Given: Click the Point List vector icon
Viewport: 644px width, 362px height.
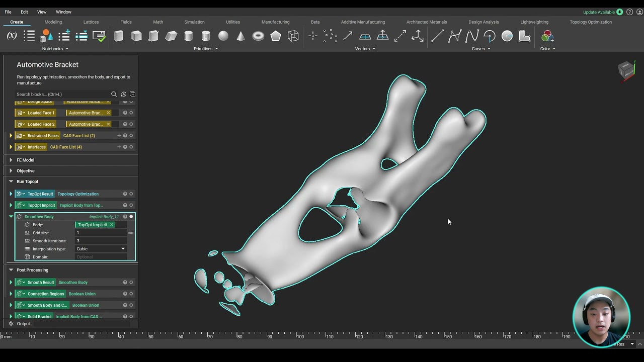Looking at the screenshot, I should (x=330, y=36).
